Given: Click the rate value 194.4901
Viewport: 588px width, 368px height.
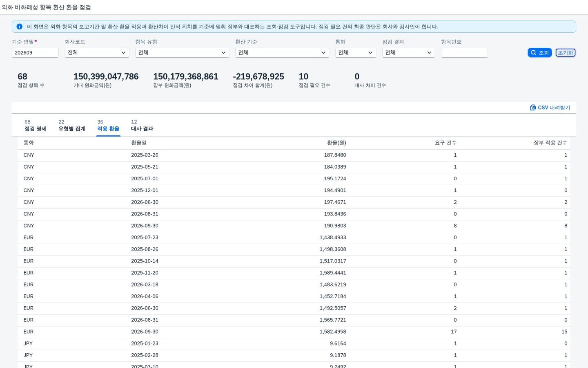Looking at the screenshot, I should (x=335, y=191).
